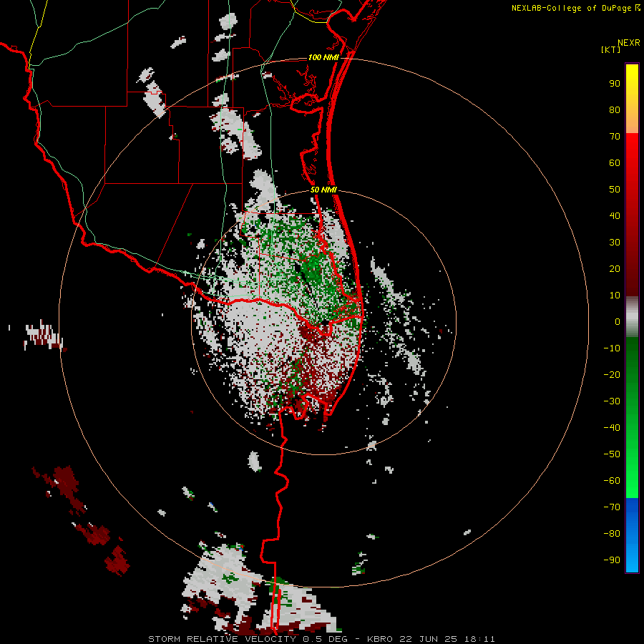The image size is (644, 644).
Task: Pick the blue bottom segment of color bar
Action: 632,535
